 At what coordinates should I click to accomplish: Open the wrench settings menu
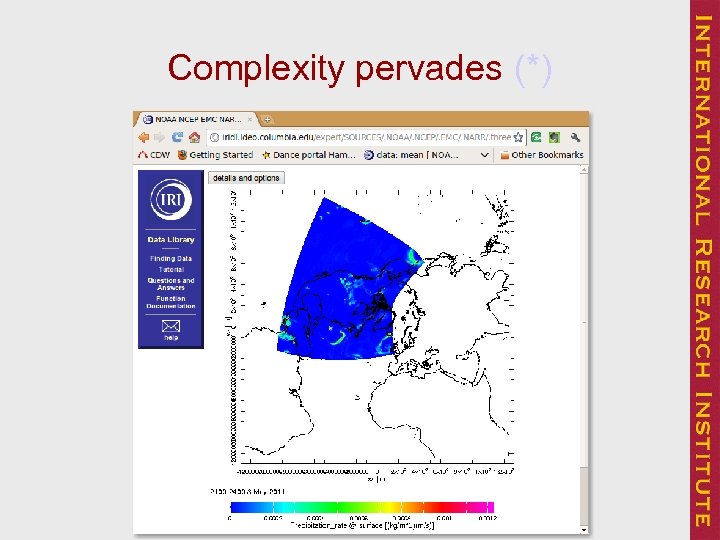click(x=575, y=137)
